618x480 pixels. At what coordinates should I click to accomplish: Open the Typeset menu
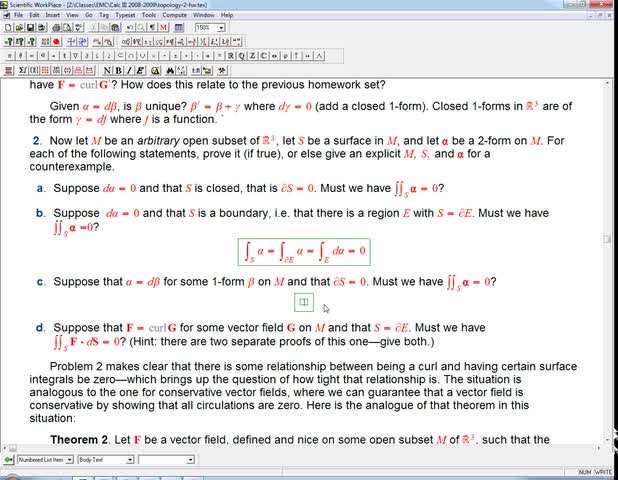pos(125,15)
